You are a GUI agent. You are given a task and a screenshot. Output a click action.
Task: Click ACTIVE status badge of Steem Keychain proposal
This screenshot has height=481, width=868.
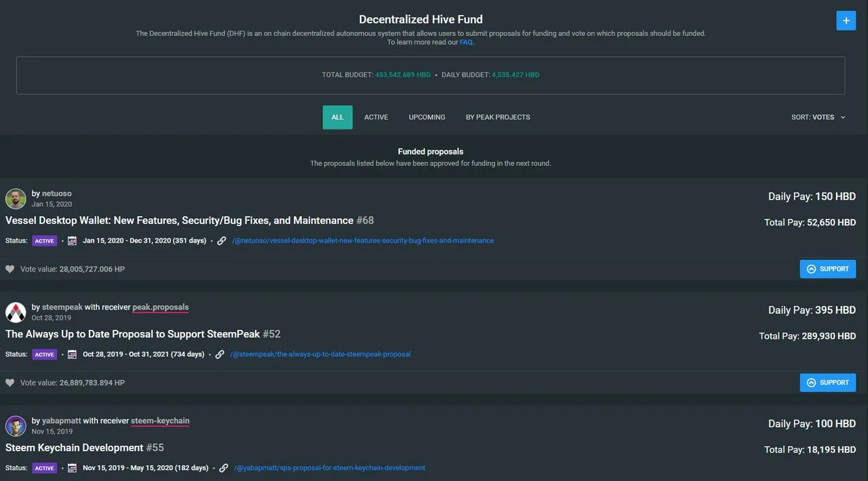(45, 468)
